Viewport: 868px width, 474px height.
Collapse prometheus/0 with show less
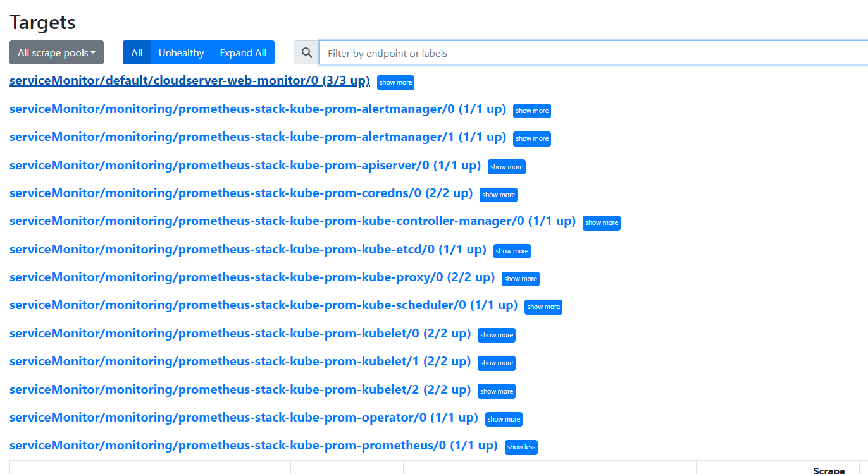click(521, 447)
